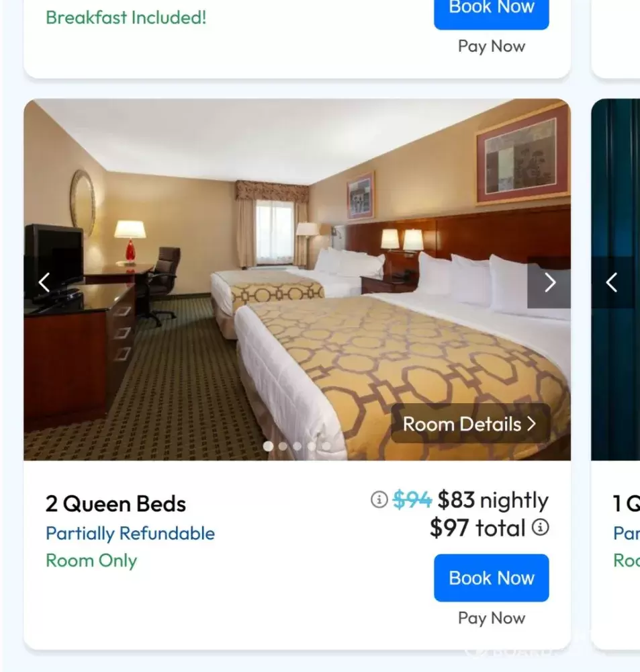Click the Room Only label
640x672 pixels.
tap(91, 560)
